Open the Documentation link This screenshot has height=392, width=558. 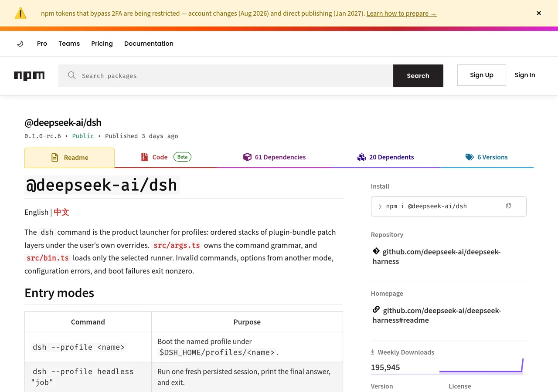coord(149,44)
